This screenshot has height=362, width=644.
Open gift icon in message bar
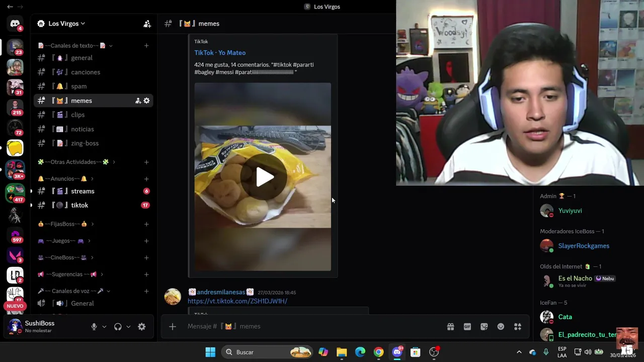click(451, 327)
